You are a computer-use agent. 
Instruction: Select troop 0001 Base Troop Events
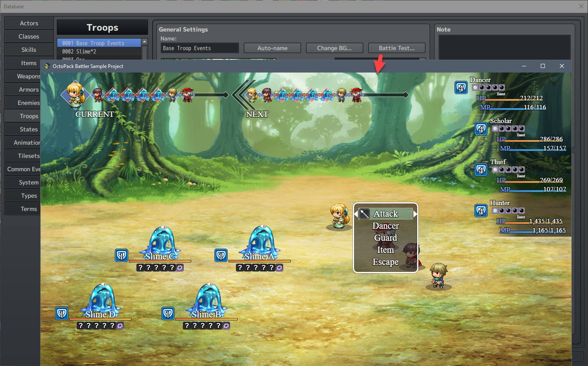point(99,43)
